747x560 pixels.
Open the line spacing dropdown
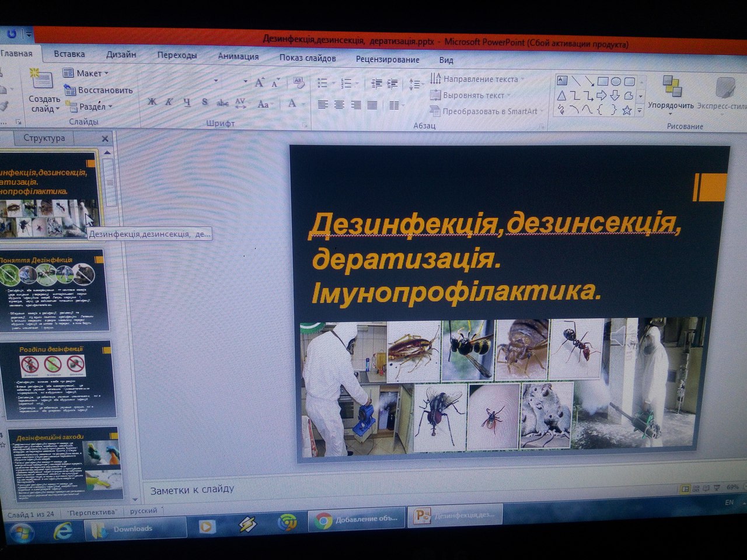point(415,85)
